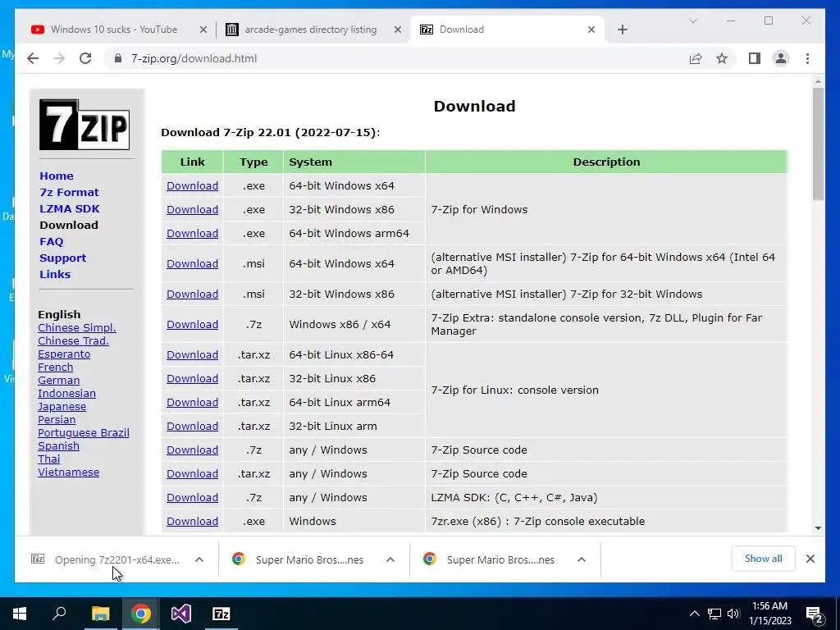Image resolution: width=840 pixels, height=630 pixels.
Task: Download LZMA SDK .7z archive
Action: tap(192, 498)
